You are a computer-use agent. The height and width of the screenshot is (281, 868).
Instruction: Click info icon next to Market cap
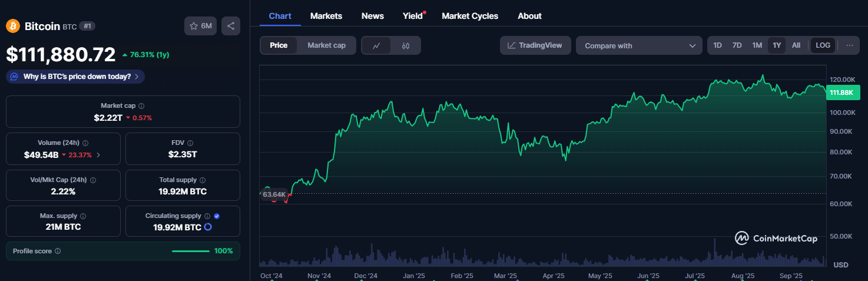141,105
